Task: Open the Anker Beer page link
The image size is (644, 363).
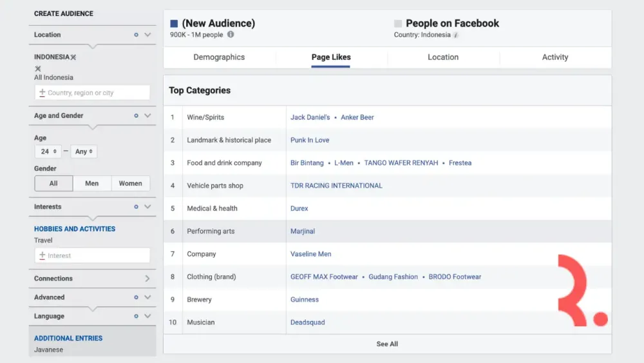Action: tap(357, 117)
